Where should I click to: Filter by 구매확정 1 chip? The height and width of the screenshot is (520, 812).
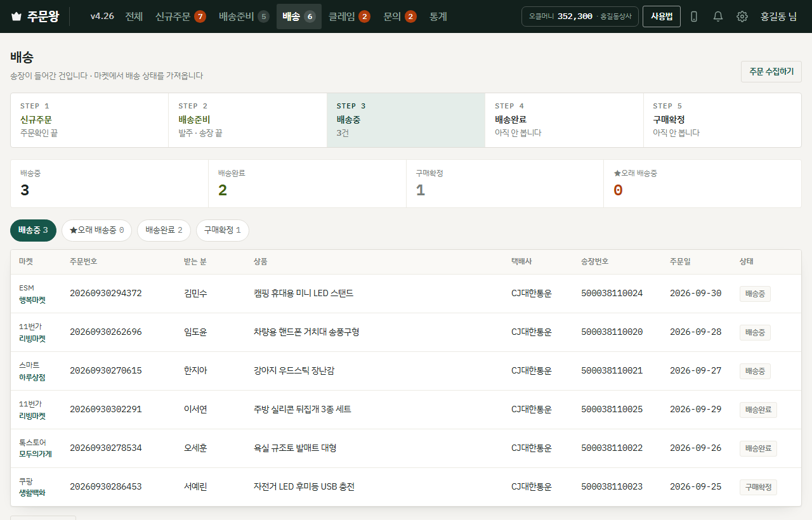(223, 230)
